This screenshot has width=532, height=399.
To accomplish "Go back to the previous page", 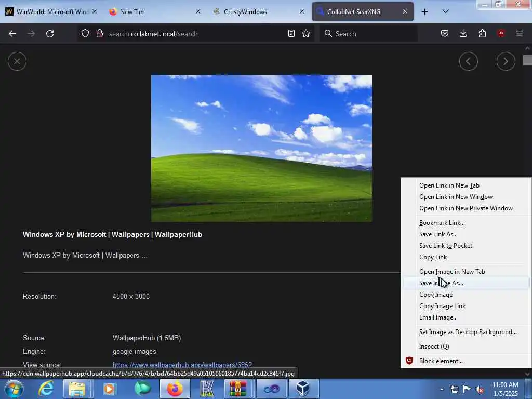I will [x=12, y=34].
